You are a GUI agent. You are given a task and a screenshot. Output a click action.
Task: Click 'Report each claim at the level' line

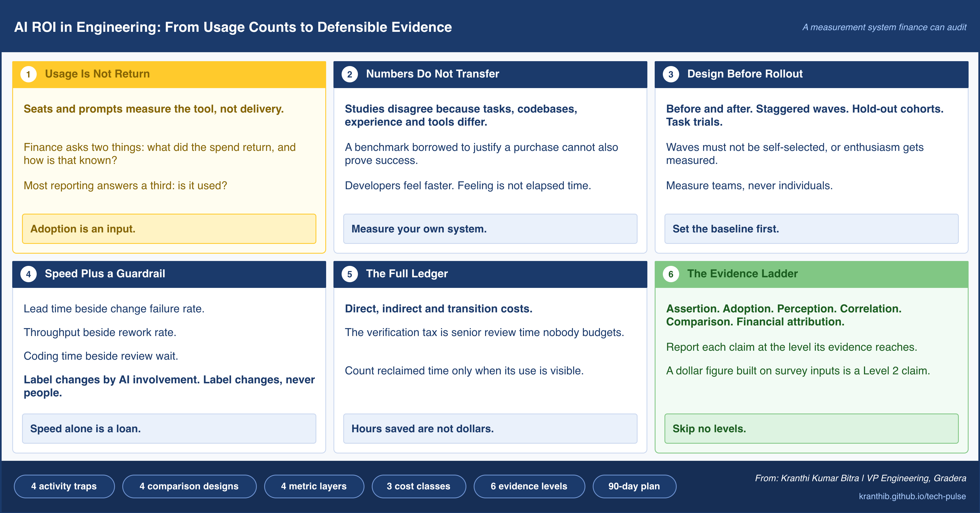pos(791,347)
